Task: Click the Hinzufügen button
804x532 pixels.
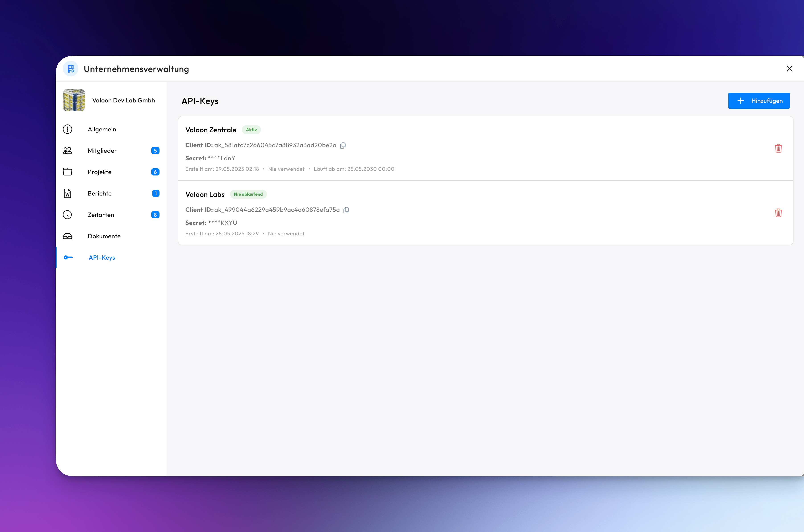Action: pos(759,100)
